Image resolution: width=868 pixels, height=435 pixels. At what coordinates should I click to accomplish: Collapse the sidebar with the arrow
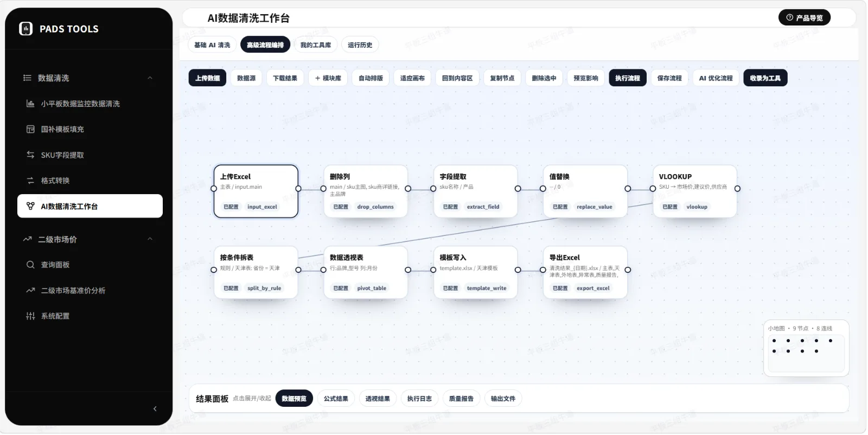155,408
